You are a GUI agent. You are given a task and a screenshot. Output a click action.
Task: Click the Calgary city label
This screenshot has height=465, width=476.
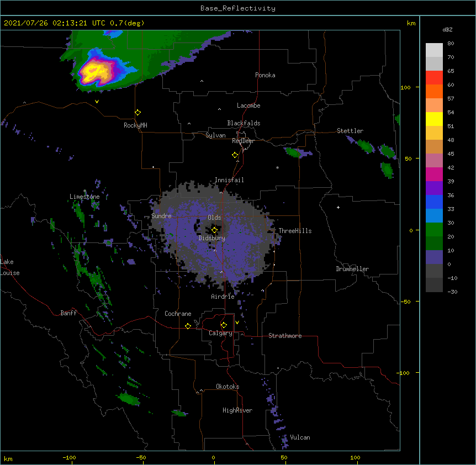(220, 333)
